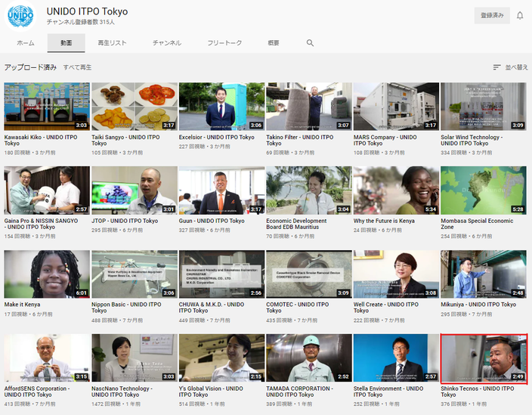Open the Taiki Sangyo video thumbnail

[135, 107]
